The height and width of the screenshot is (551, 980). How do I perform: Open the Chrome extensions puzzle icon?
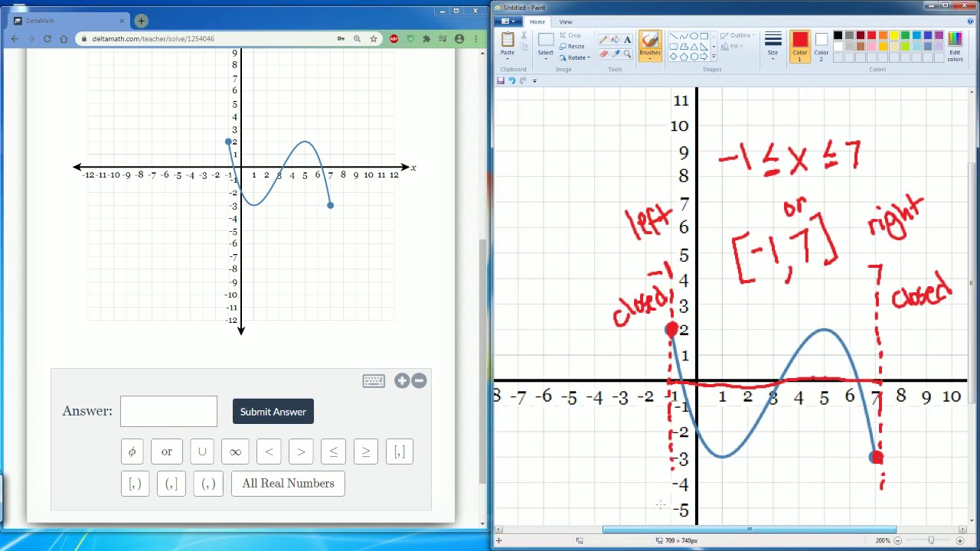(426, 38)
